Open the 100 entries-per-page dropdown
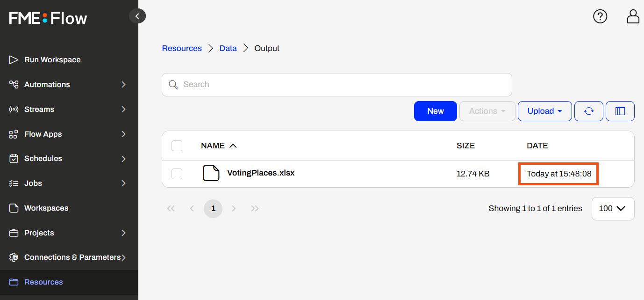644x300 pixels. pos(612,208)
